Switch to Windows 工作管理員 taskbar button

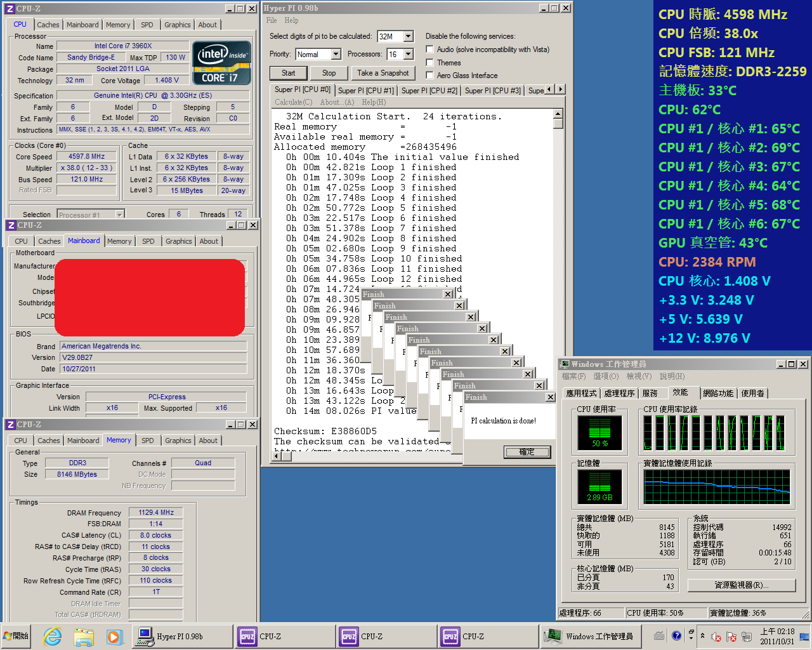click(591, 637)
